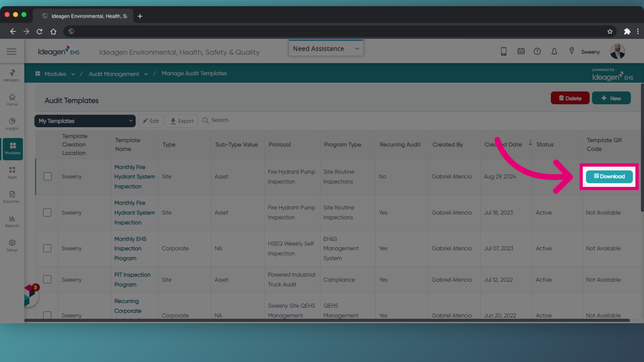This screenshot has height=362, width=644.
Task: Create a New audit template
Action: (611, 98)
